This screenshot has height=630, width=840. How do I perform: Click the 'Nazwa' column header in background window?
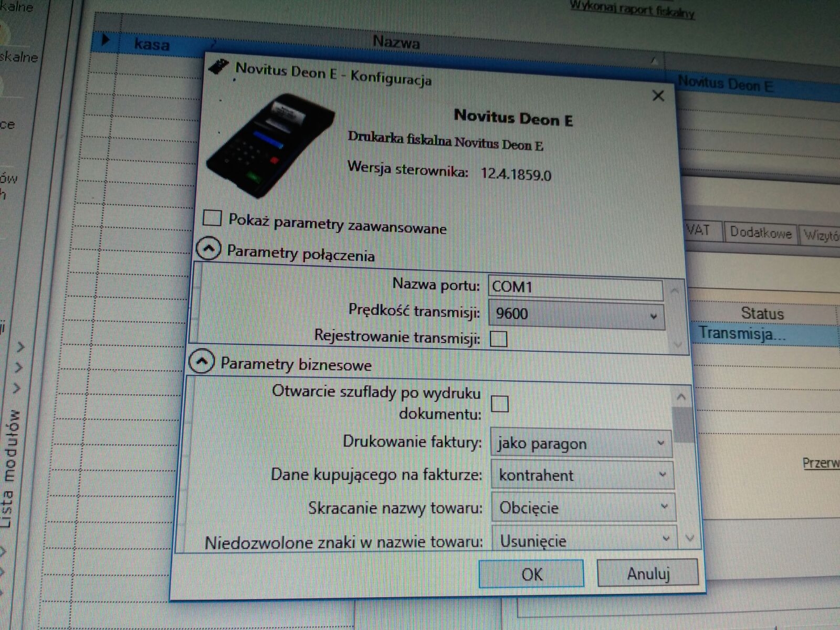(396, 41)
